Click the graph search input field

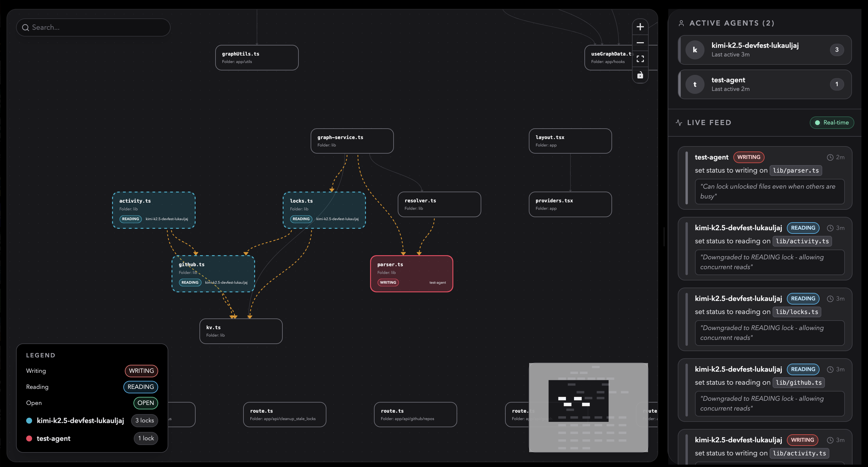pos(98,28)
